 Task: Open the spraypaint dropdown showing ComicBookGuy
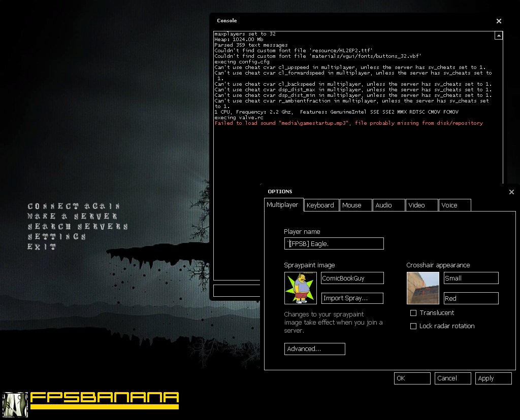pos(352,278)
